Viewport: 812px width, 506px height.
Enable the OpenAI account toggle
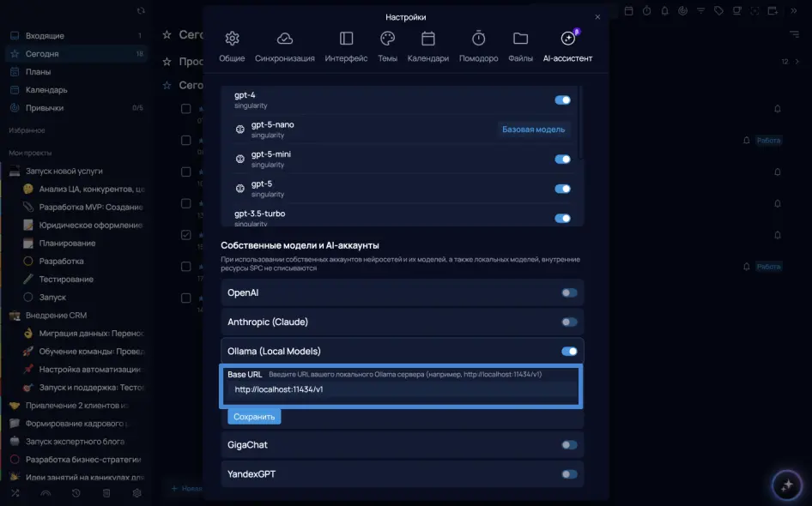tap(569, 293)
